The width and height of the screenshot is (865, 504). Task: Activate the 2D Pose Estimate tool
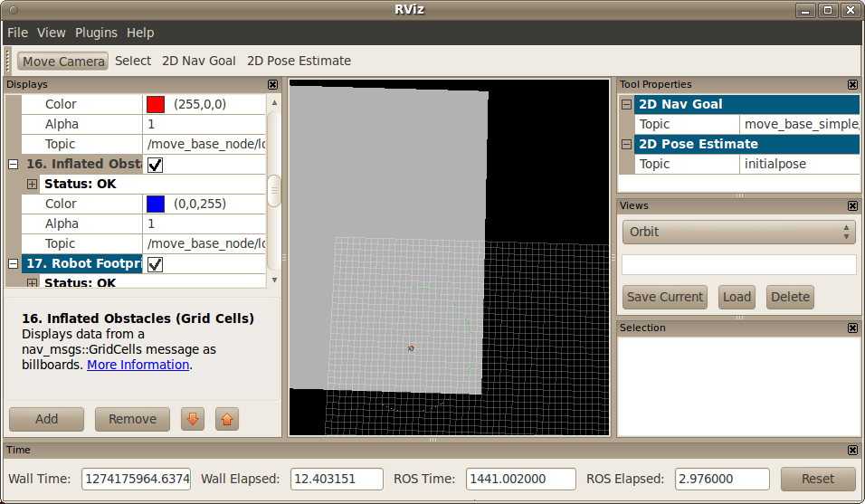299,61
